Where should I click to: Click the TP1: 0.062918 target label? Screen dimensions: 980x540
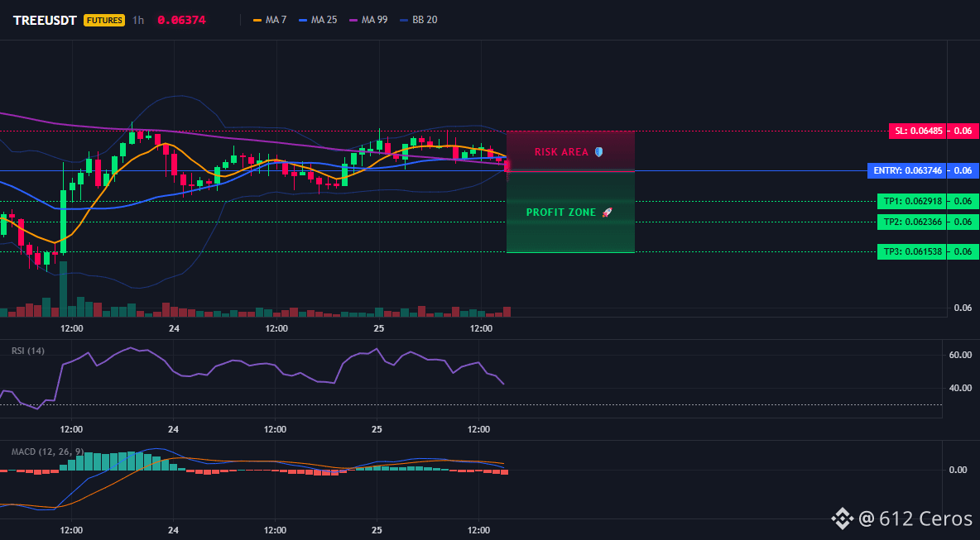(x=912, y=201)
